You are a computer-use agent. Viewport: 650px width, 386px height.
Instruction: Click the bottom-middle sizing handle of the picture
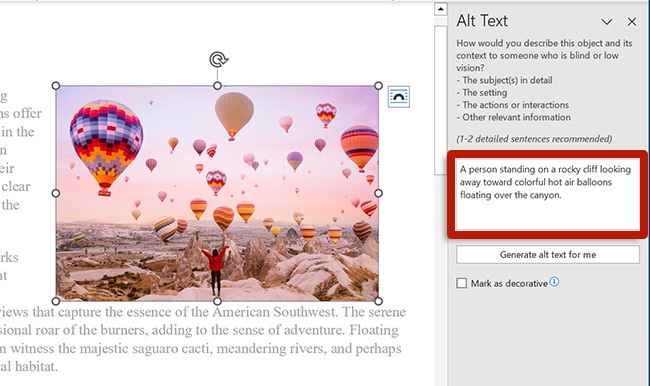[217, 301]
